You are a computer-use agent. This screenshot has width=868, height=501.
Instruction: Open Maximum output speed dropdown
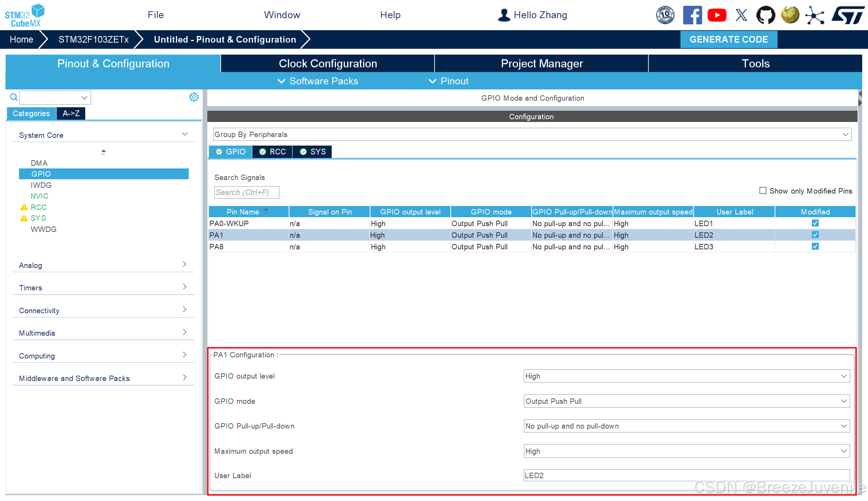tap(686, 451)
